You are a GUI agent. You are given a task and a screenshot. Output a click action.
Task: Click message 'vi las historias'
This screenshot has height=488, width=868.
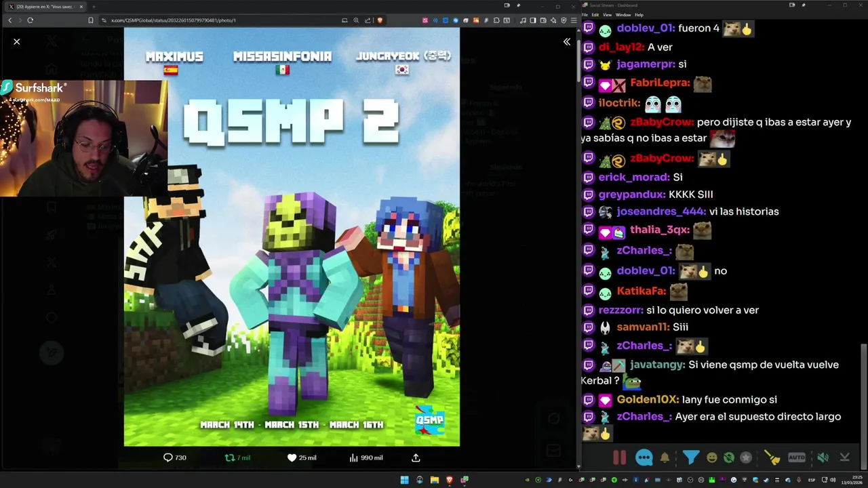[x=744, y=211]
